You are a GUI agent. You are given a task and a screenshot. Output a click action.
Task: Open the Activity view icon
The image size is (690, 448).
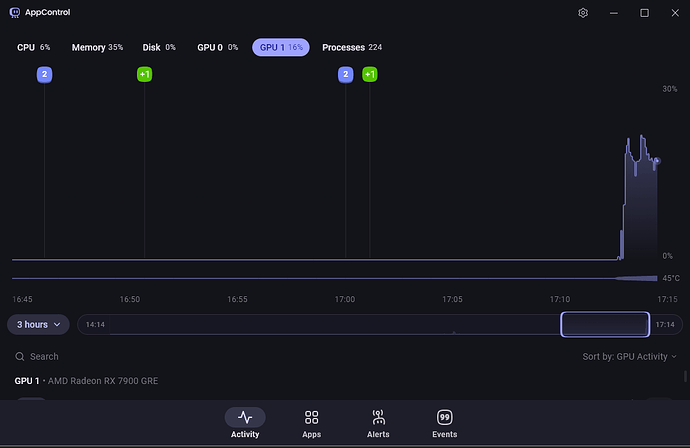coord(245,417)
